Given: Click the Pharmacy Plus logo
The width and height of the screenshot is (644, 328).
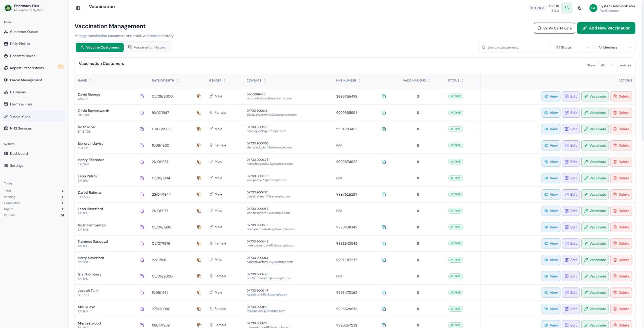Looking at the screenshot, I should tap(8, 8).
